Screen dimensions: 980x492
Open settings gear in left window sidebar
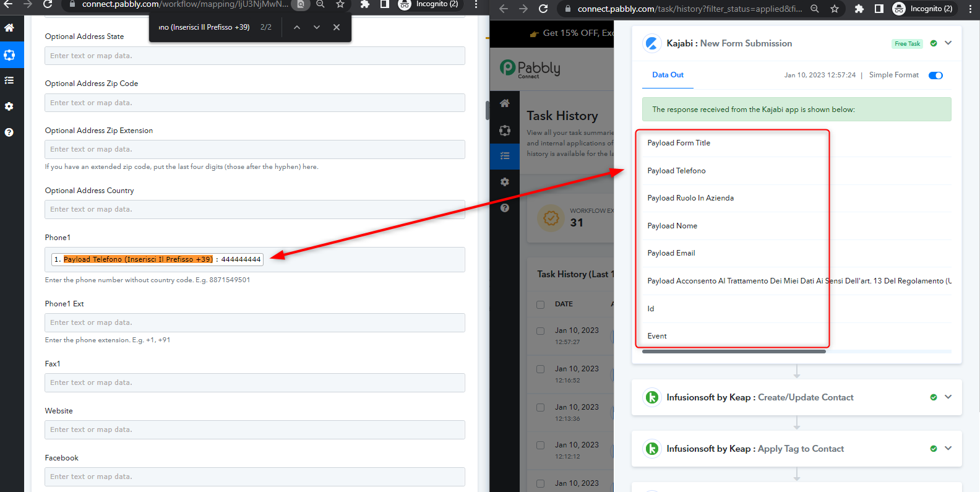(9, 106)
